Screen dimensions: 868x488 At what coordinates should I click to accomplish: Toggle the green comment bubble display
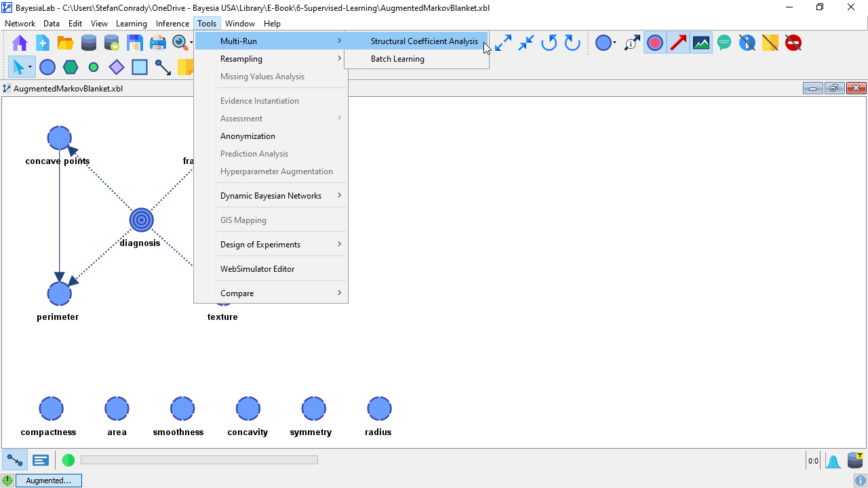724,43
